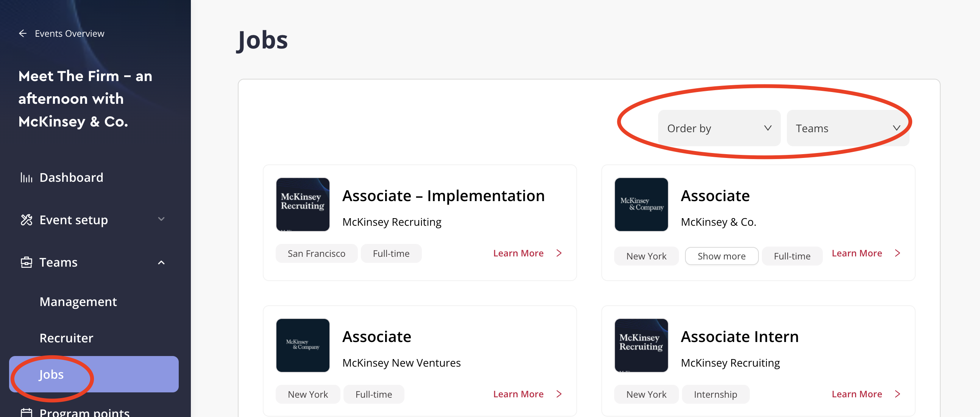Go to Management under Teams

(x=78, y=302)
